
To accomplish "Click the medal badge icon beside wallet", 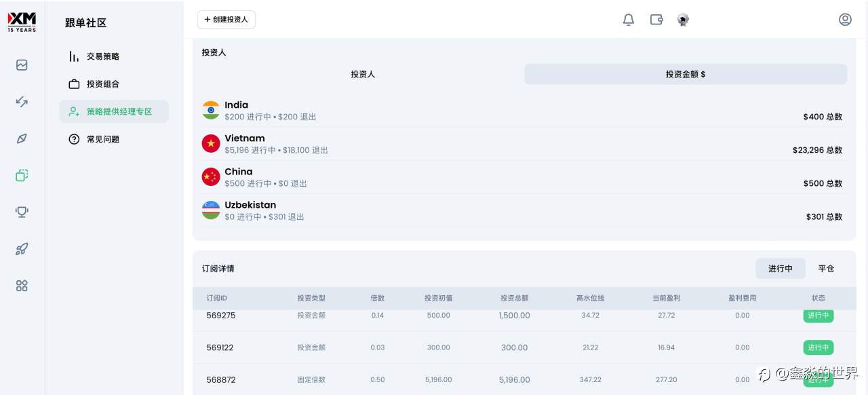I will [682, 20].
